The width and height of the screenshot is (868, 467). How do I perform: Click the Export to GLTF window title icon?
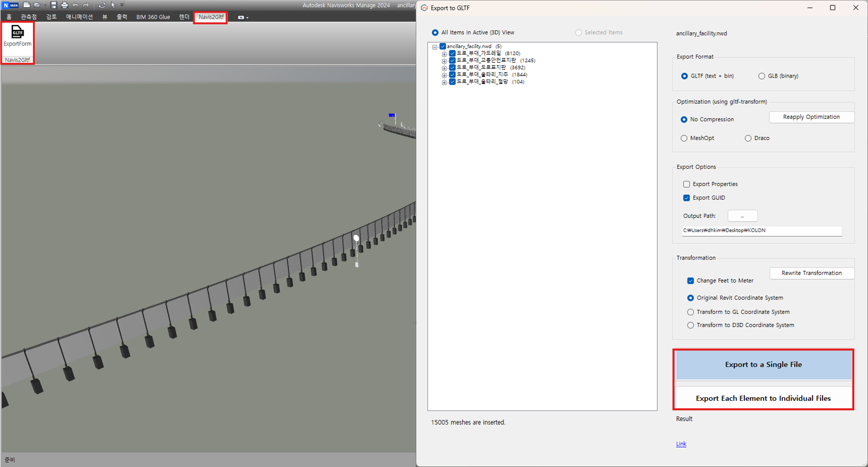(424, 8)
